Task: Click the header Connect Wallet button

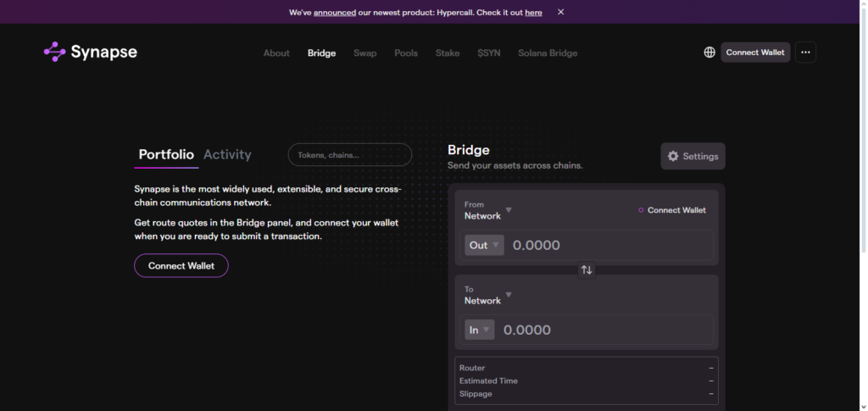Action: (x=755, y=53)
